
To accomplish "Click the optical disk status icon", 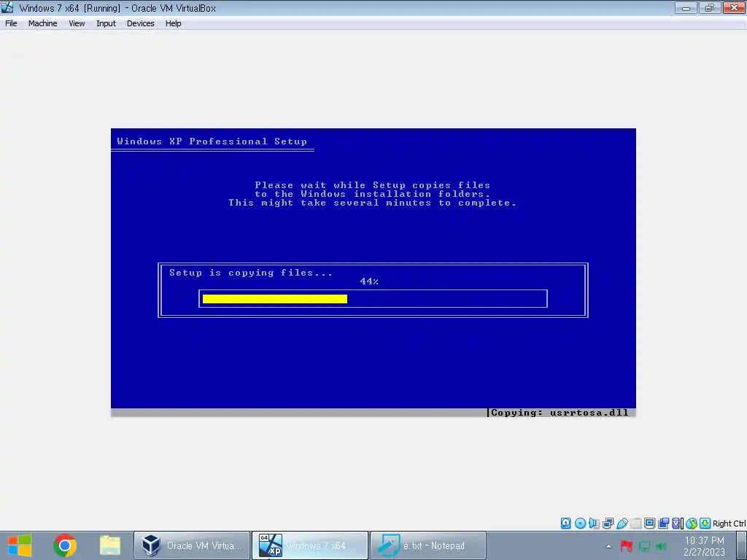I will coord(580,524).
